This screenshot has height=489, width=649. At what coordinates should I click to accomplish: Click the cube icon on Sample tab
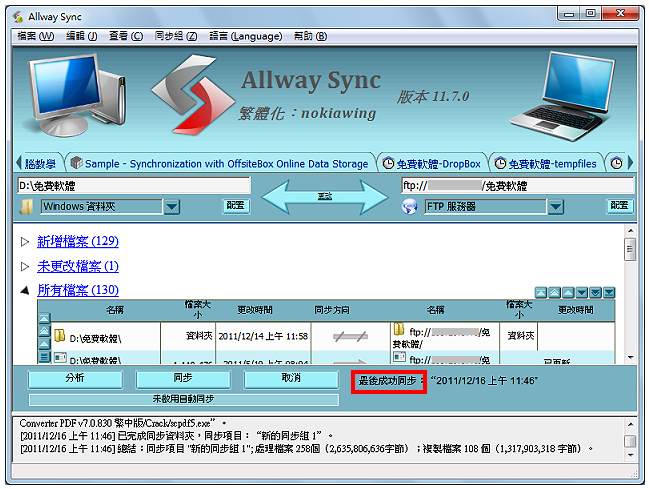[x=77, y=163]
